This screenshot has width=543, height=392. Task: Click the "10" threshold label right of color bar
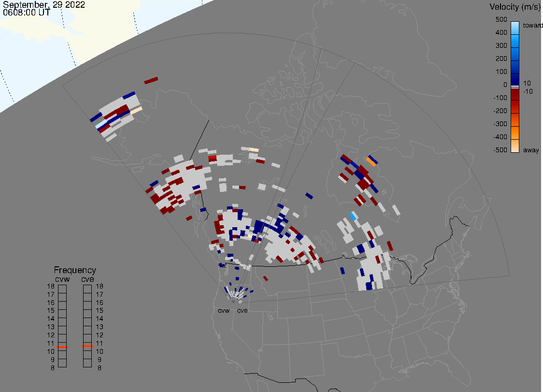click(x=527, y=83)
